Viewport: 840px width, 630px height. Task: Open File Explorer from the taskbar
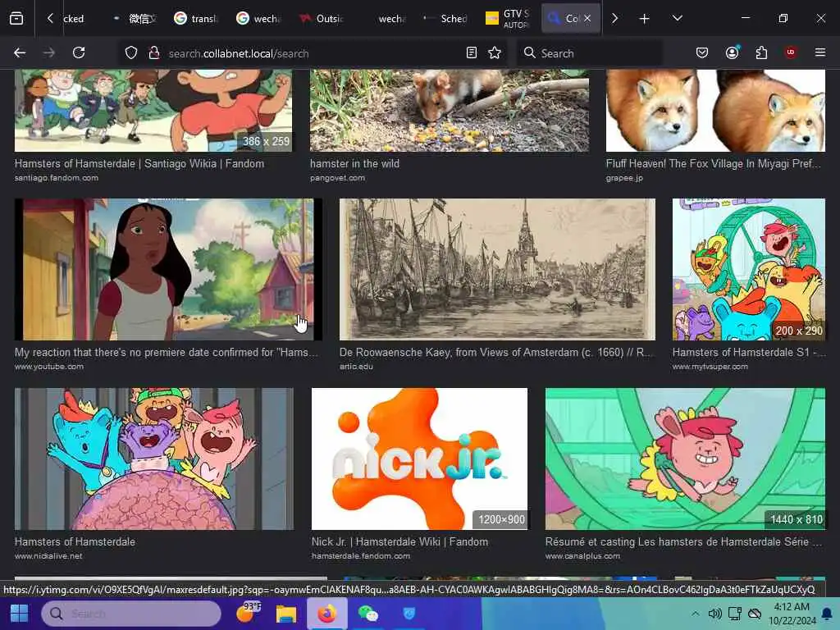[286, 614]
